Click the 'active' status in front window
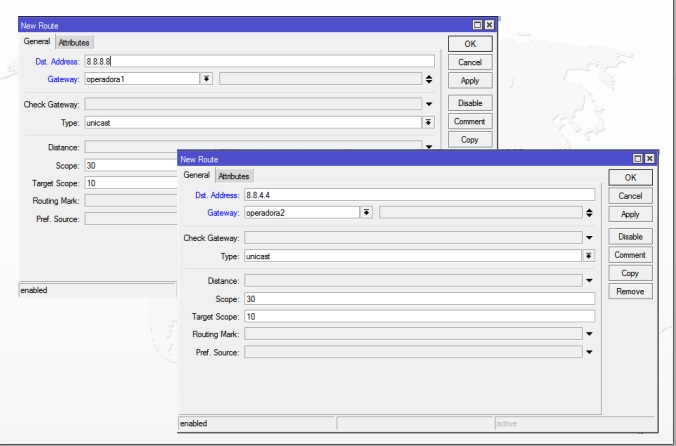 pos(507,424)
